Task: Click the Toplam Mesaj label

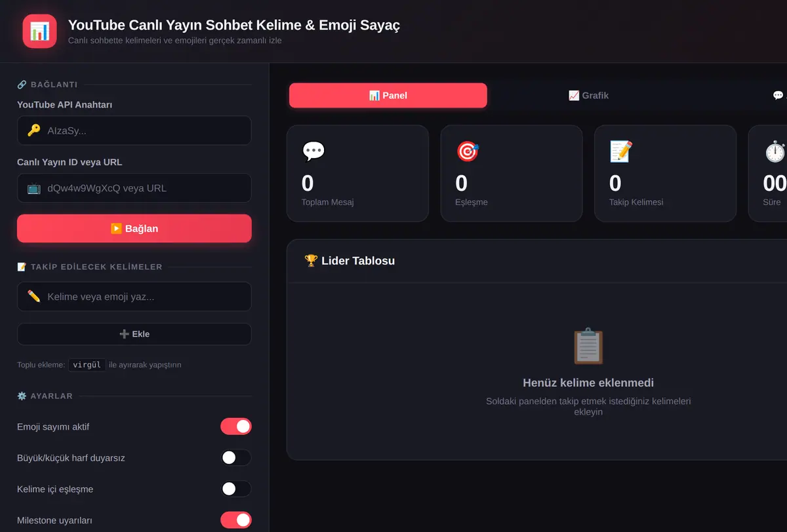Action: (327, 202)
